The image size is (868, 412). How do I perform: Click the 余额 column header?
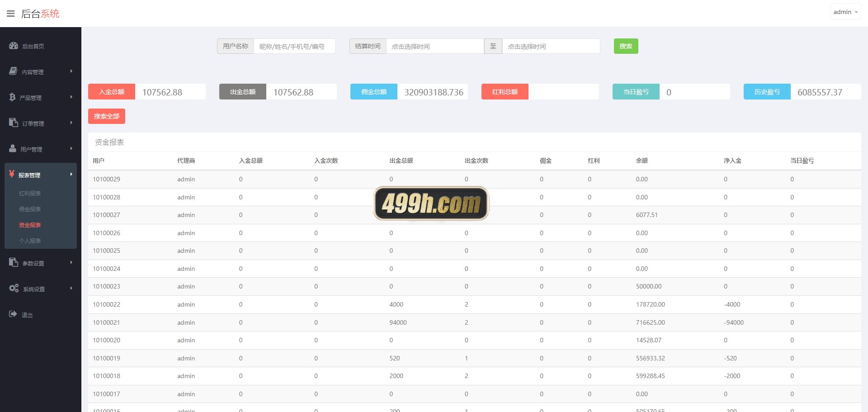(x=642, y=161)
